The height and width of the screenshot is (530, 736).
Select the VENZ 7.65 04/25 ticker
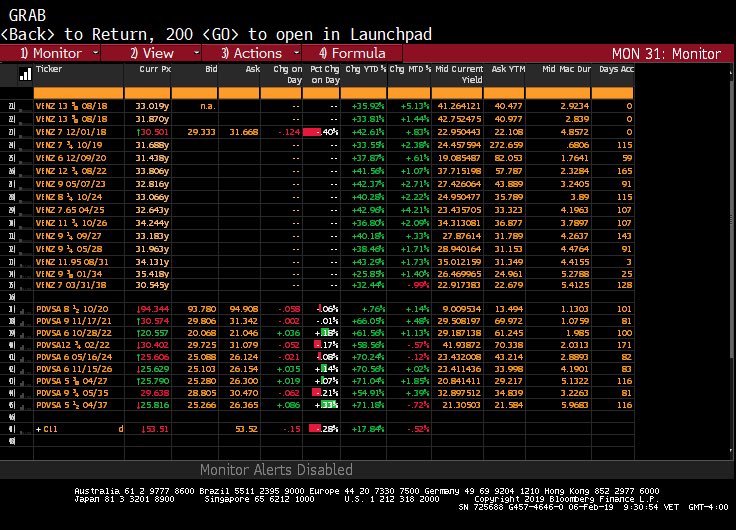click(70, 210)
